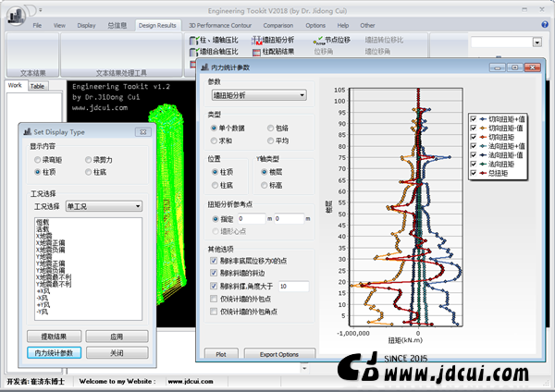This screenshot has width=555, height=392.
Task: Click the 应用 button
Action: click(117, 337)
